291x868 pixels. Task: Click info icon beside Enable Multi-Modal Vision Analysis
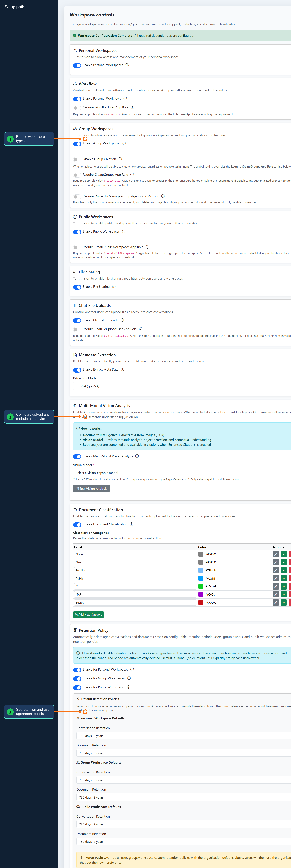[137, 456]
